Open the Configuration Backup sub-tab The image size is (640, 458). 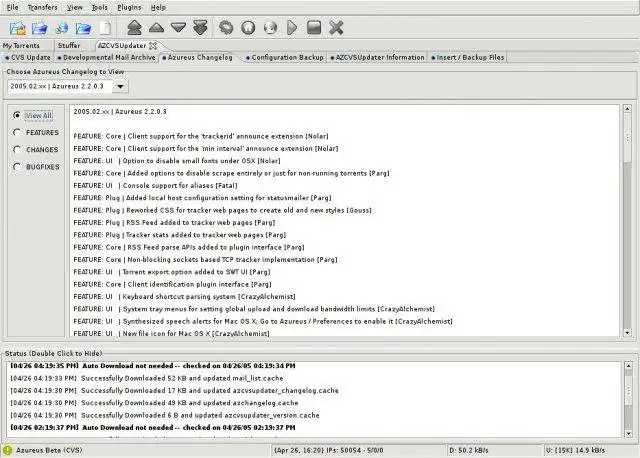click(285, 58)
